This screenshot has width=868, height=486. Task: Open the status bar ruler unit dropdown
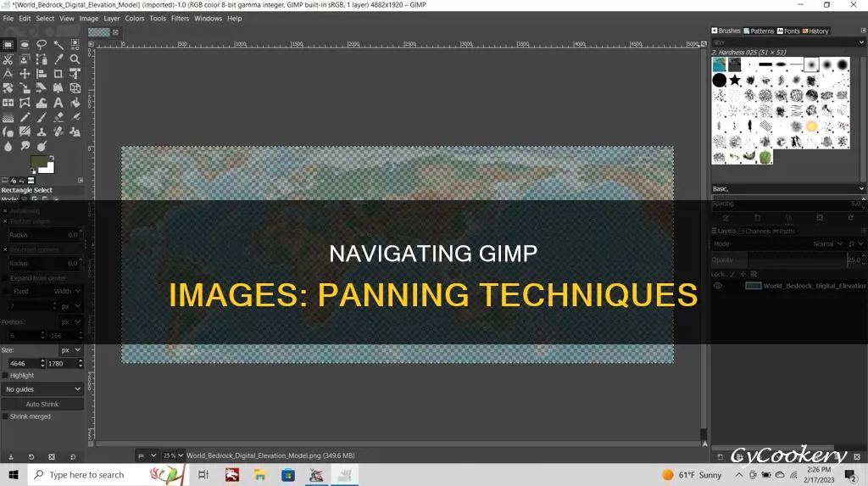pyautogui.click(x=147, y=455)
